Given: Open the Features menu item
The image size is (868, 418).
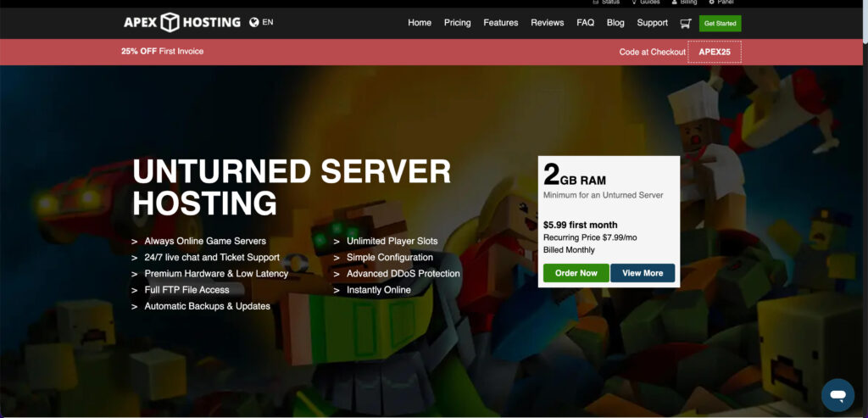Looking at the screenshot, I should click(500, 23).
